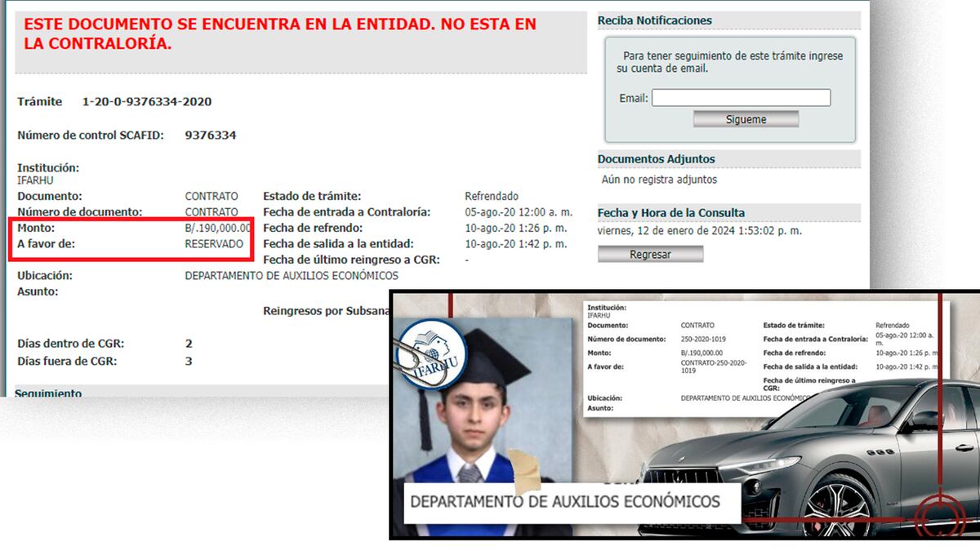Select the Documentos Adjuntos section header
The height and width of the screenshot is (551, 980).
[656, 159]
